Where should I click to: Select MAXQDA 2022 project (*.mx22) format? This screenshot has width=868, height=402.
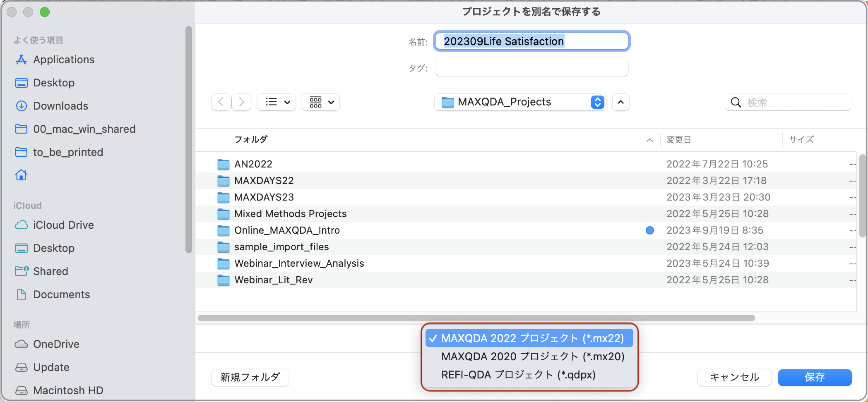coord(532,338)
